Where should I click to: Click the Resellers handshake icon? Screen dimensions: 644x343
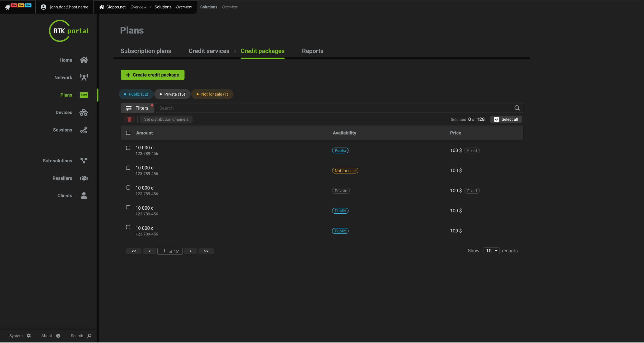[84, 178]
